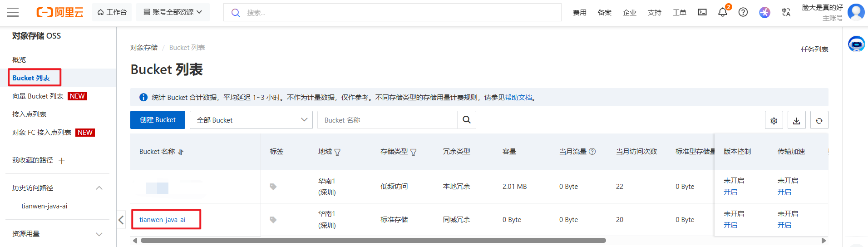Click the 标准存储 storage type cell
868x247 pixels.
394,220
